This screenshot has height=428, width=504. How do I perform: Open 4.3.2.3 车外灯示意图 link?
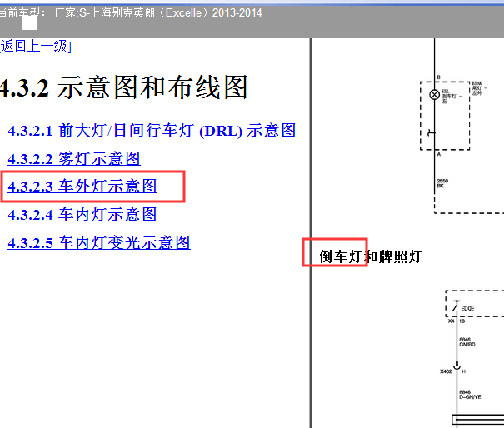[82, 187]
